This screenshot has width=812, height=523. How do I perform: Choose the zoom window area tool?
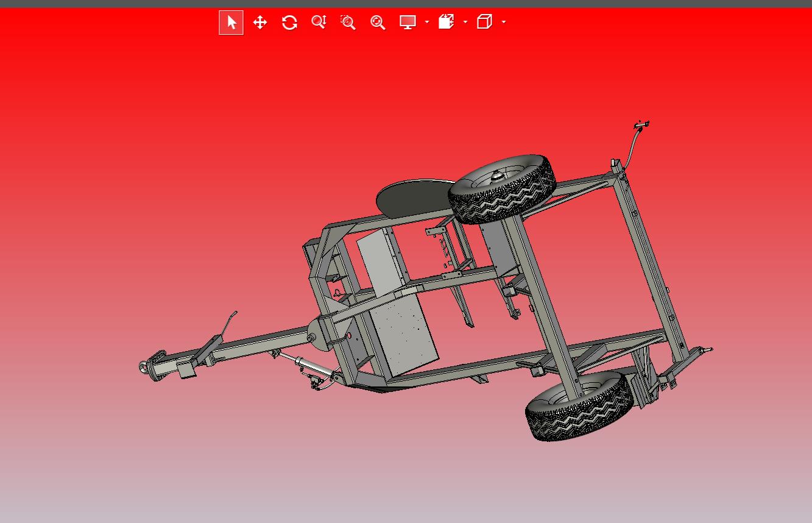348,23
